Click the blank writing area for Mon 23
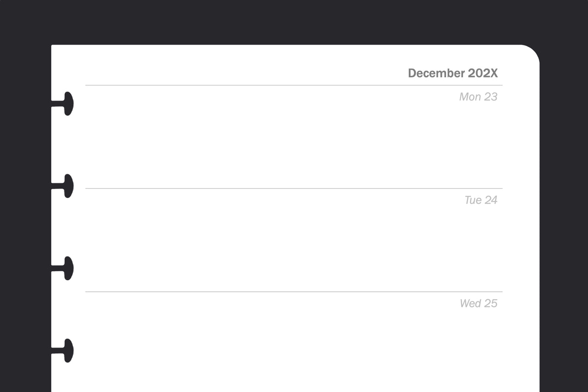Viewport: 588px width, 392px height. [276, 138]
